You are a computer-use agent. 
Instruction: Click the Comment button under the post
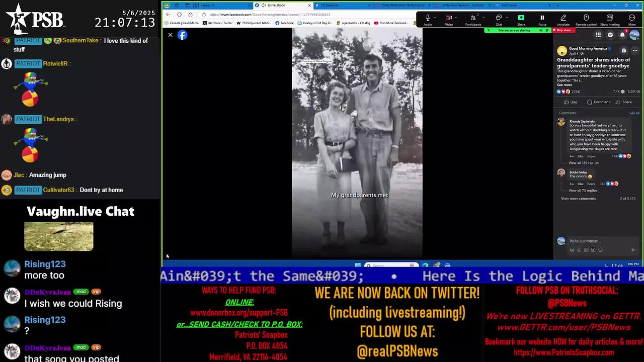(x=598, y=102)
